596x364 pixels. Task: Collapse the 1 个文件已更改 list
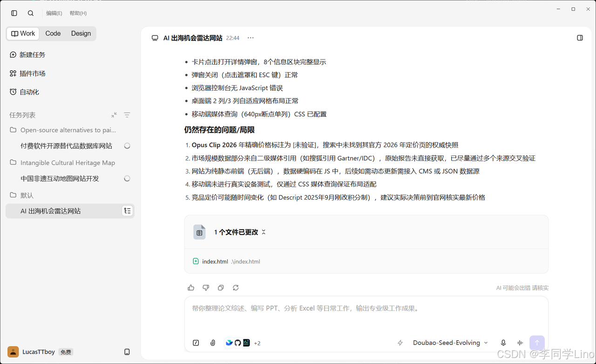[x=264, y=232]
